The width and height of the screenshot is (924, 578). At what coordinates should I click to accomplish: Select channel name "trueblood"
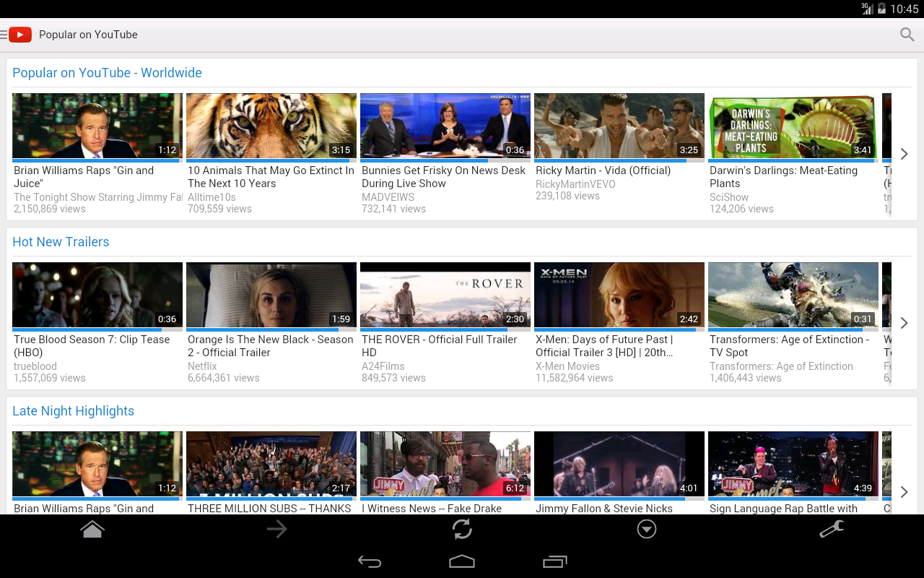tap(35, 366)
